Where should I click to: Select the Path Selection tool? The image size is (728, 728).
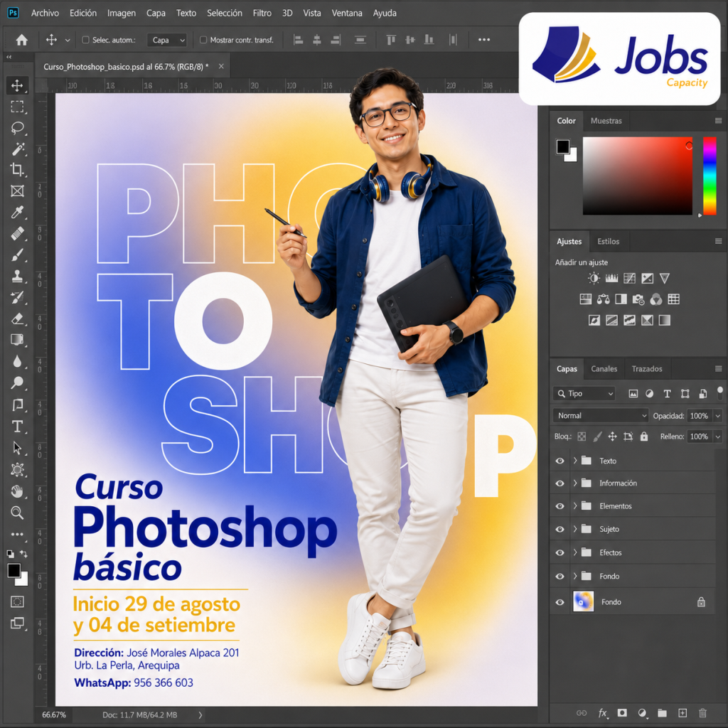(x=17, y=448)
